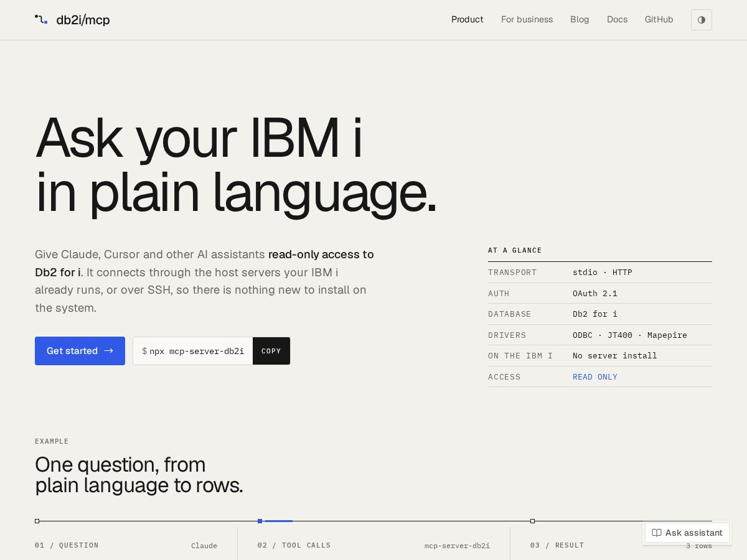Image resolution: width=747 pixels, height=560 pixels.
Task: Go to the Blog page
Action: [x=580, y=19]
